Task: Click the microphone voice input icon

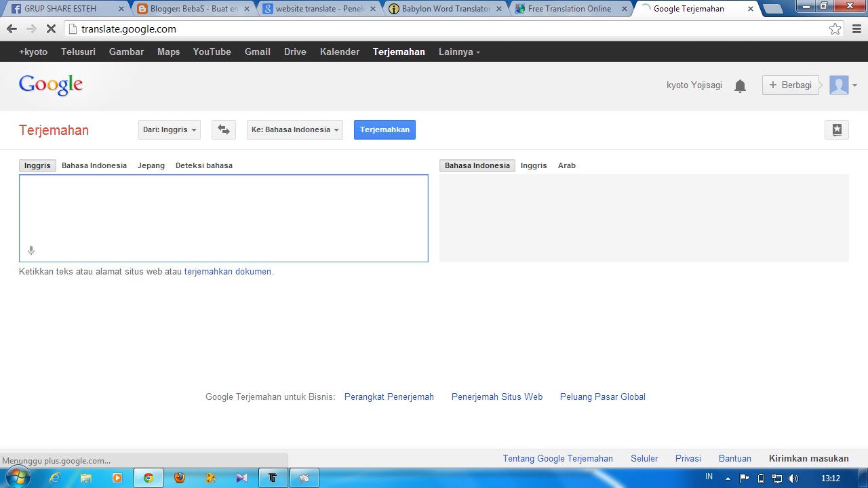Action: coord(31,251)
